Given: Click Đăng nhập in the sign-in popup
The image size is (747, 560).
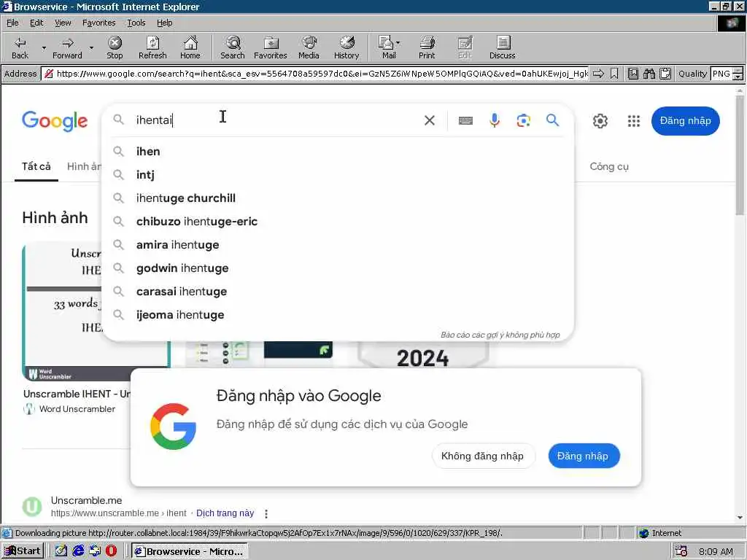Looking at the screenshot, I should click(x=583, y=456).
